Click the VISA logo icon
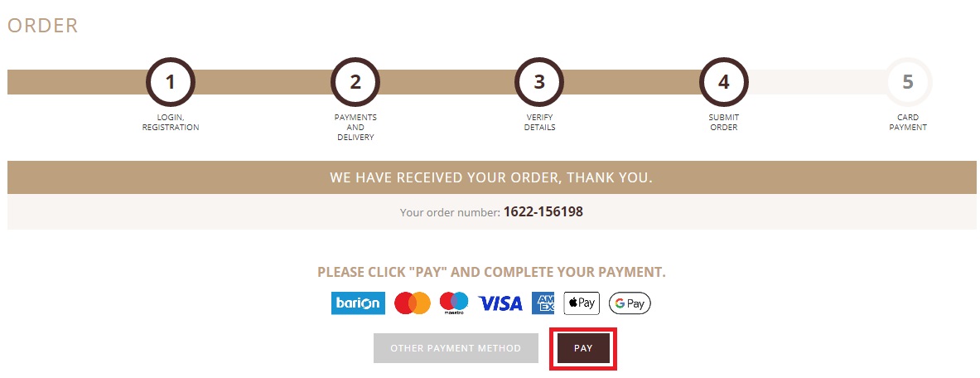 click(500, 303)
